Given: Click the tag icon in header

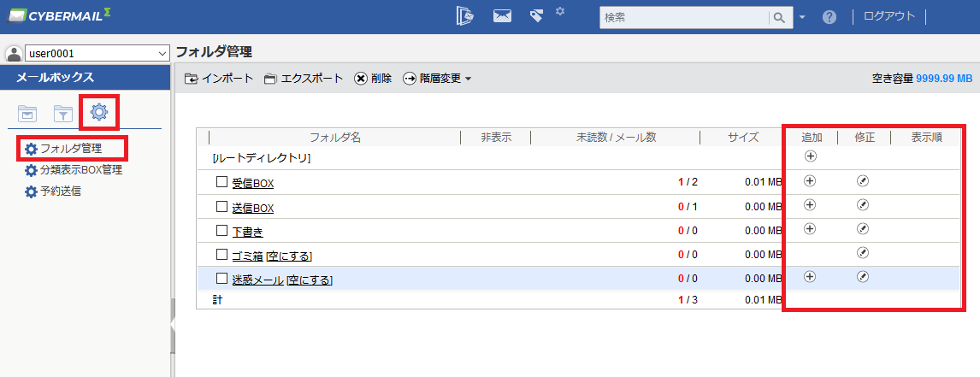Looking at the screenshot, I should [535, 16].
